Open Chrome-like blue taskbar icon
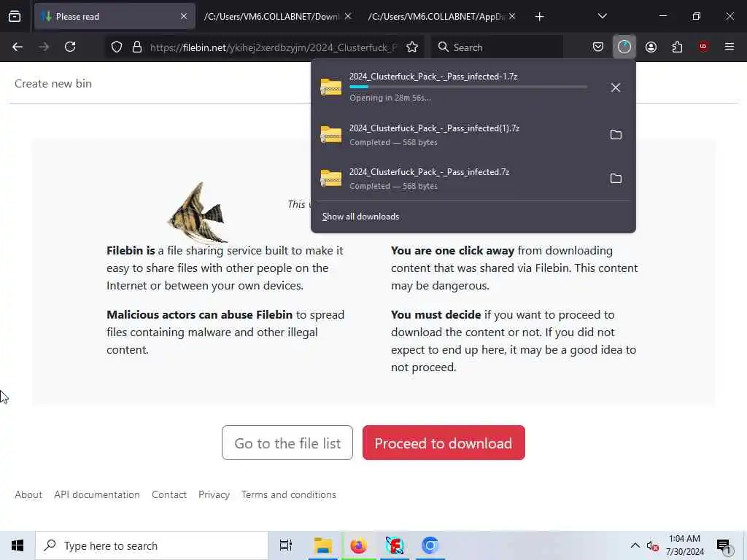Viewport: 747px width, 560px height. point(430,545)
